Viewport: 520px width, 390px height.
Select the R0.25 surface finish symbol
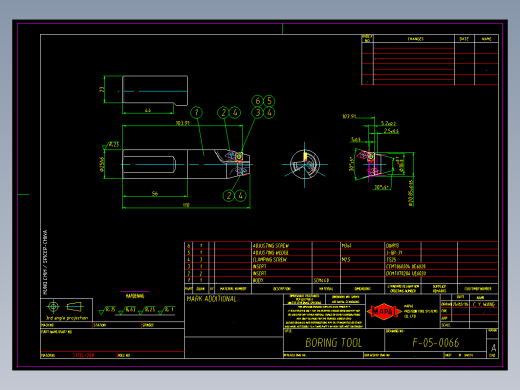coord(147,310)
